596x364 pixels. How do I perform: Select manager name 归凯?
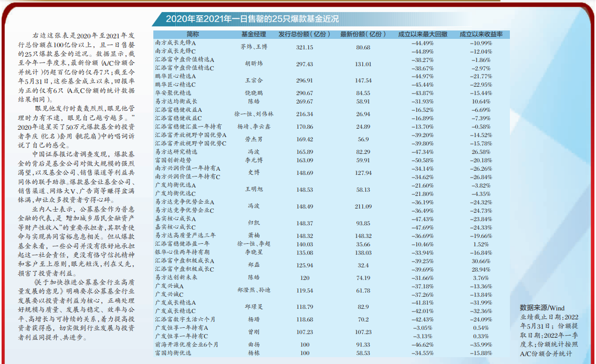point(254,223)
